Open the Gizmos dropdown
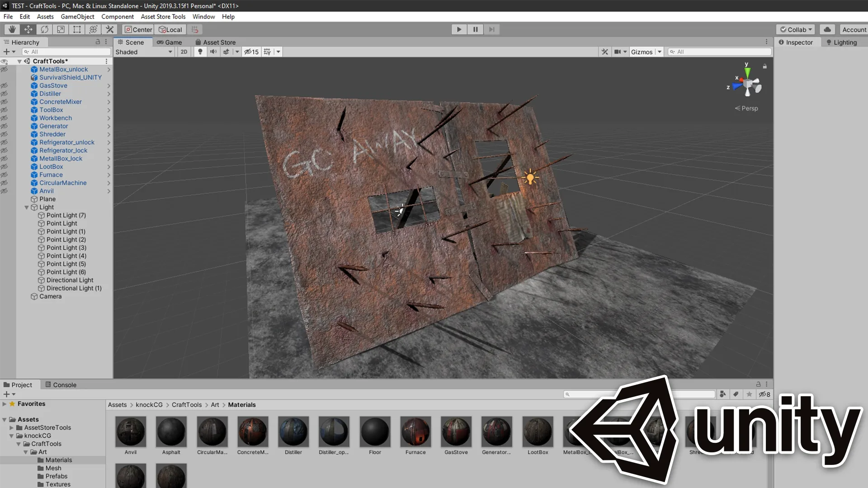Image resolution: width=868 pixels, height=488 pixels. pyautogui.click(x=646, y=52)
